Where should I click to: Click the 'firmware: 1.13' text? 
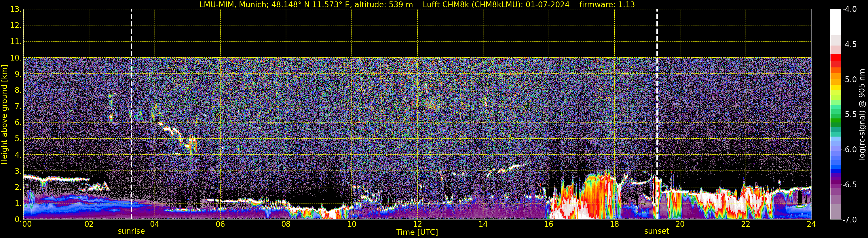click(607, 5)
